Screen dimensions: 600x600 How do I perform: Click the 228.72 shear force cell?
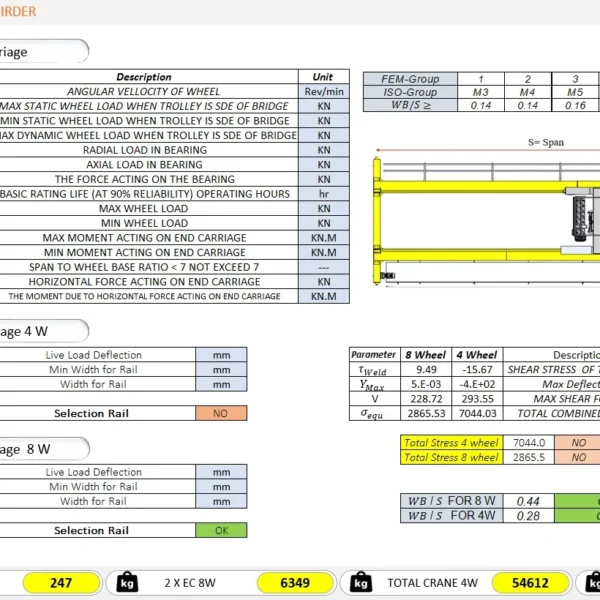[426, 399]
